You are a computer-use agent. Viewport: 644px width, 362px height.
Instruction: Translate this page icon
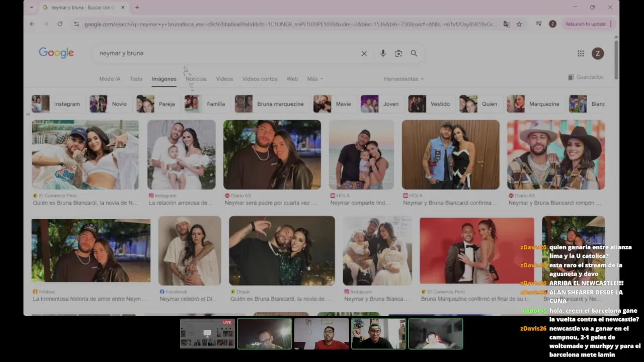(x=507, y=24)
